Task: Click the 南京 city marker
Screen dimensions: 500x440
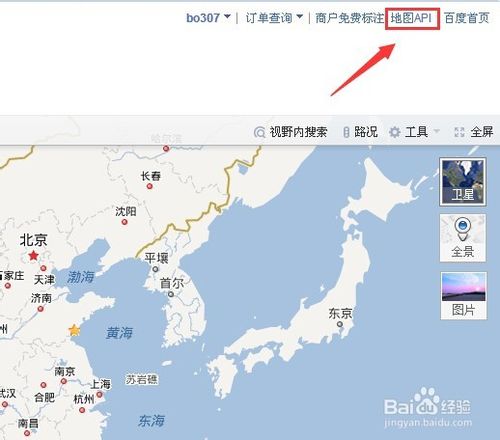Action: pos(64,381)
